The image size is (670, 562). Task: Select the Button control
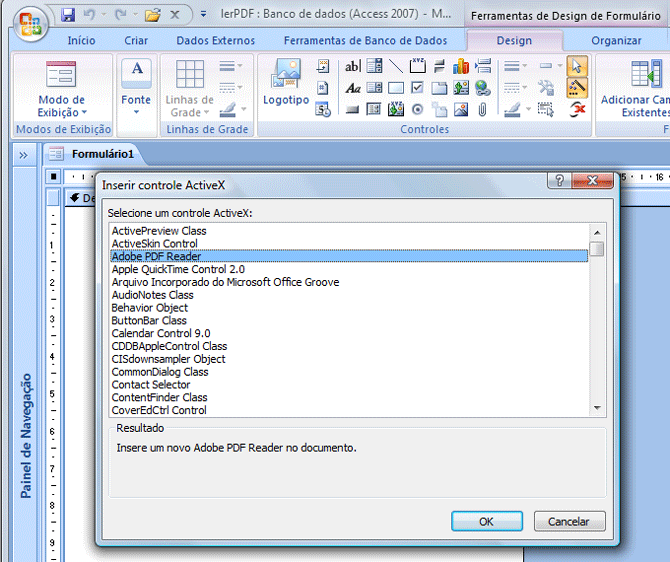coord(353,110)
